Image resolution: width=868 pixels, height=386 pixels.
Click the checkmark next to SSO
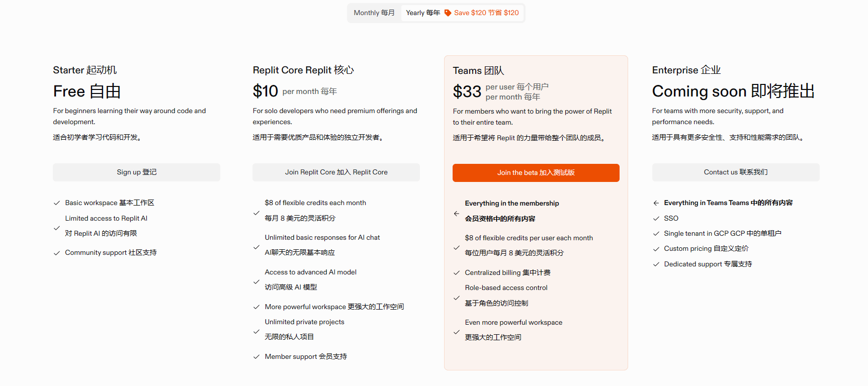[x=656, y=219]
